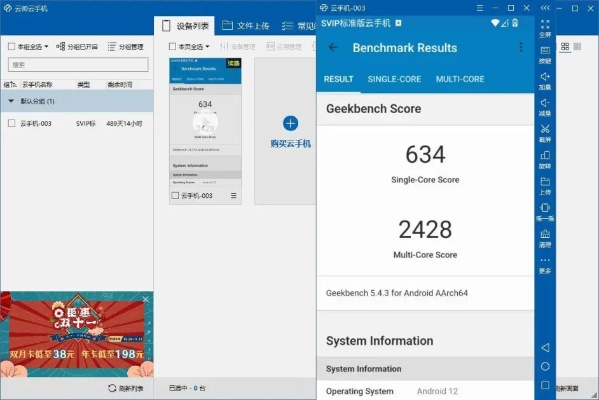599x400 pixels.
Task: Switch to small-tile view layout icon
Action: 577,47
